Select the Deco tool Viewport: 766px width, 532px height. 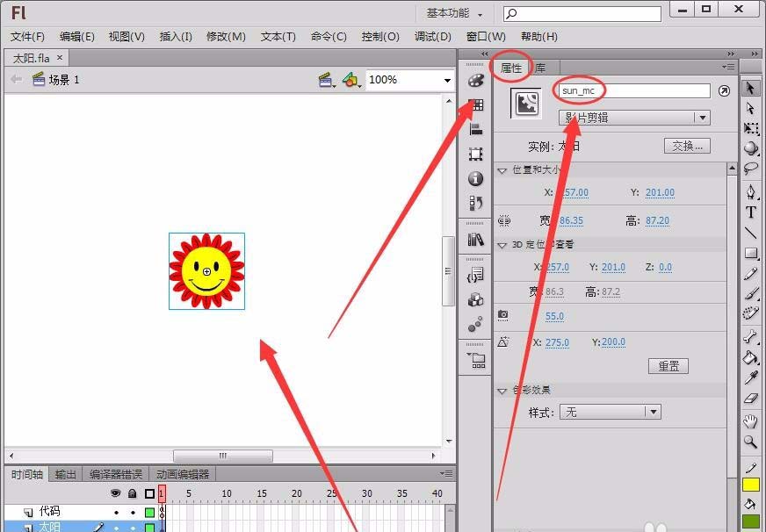(x=750, y=313)
